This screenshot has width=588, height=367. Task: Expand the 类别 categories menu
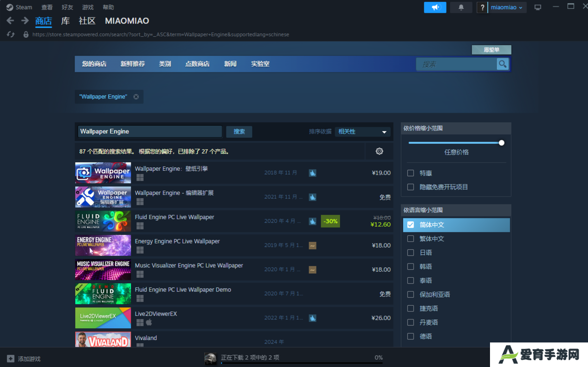[165, 64]
